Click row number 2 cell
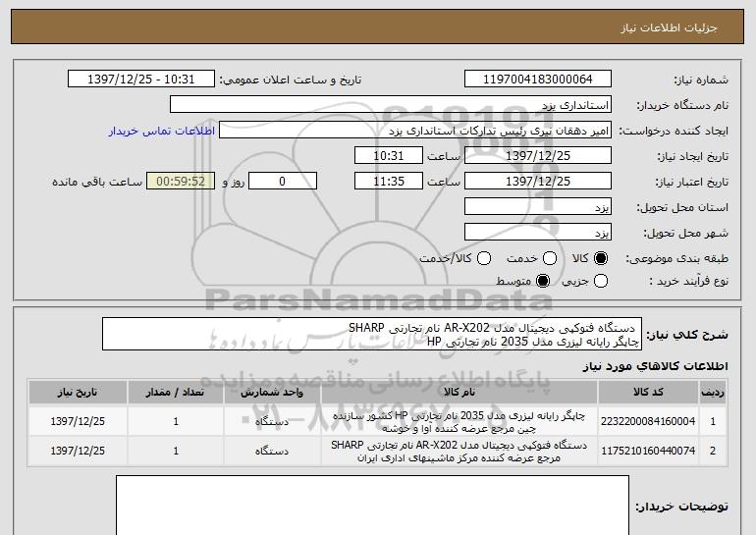Image resolution: width=756 pixels, height=535 pixels. point(713,451)
